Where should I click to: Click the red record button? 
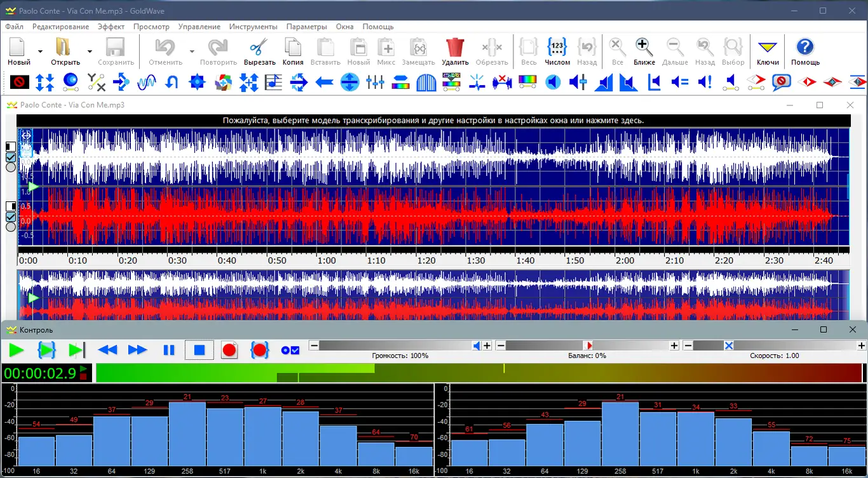pos(229,350)
